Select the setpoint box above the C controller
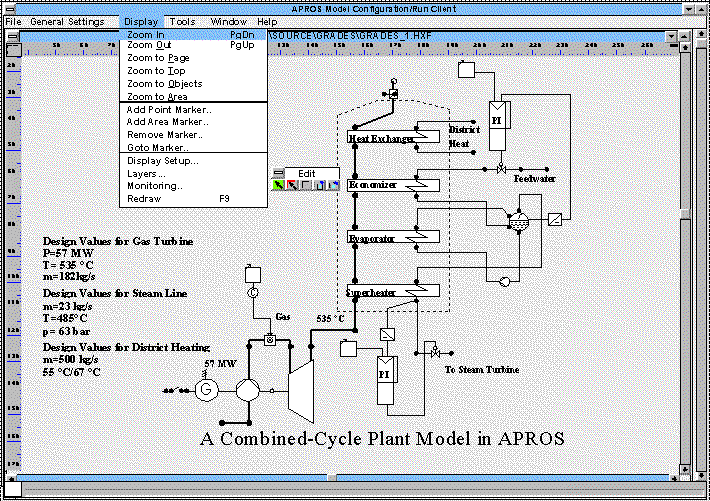This screenshot has width=710, height=501. pos(253,274)
